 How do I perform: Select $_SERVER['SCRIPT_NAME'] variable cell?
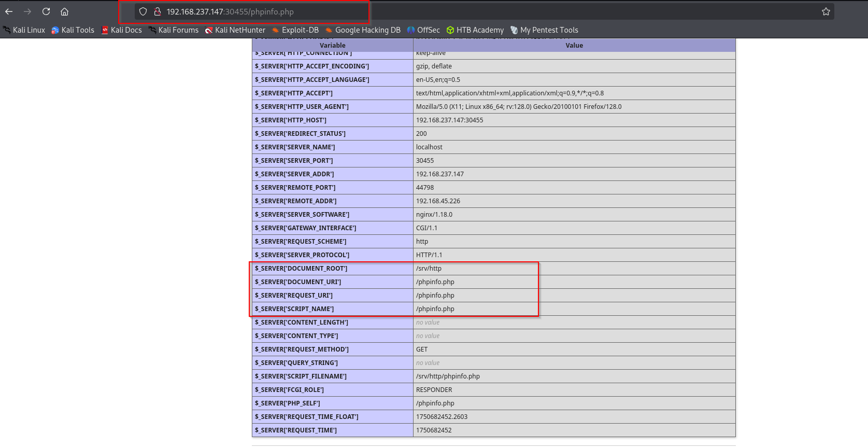pos(333,309)
